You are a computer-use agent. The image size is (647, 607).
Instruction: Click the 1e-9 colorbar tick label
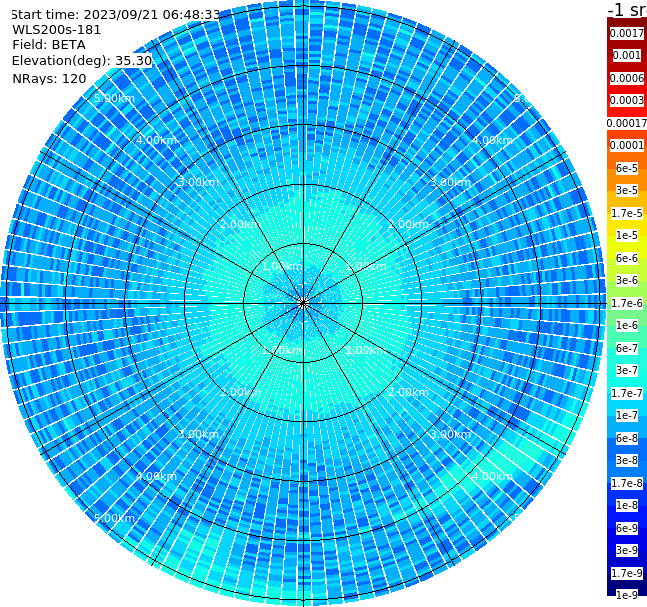coord(627,595)
